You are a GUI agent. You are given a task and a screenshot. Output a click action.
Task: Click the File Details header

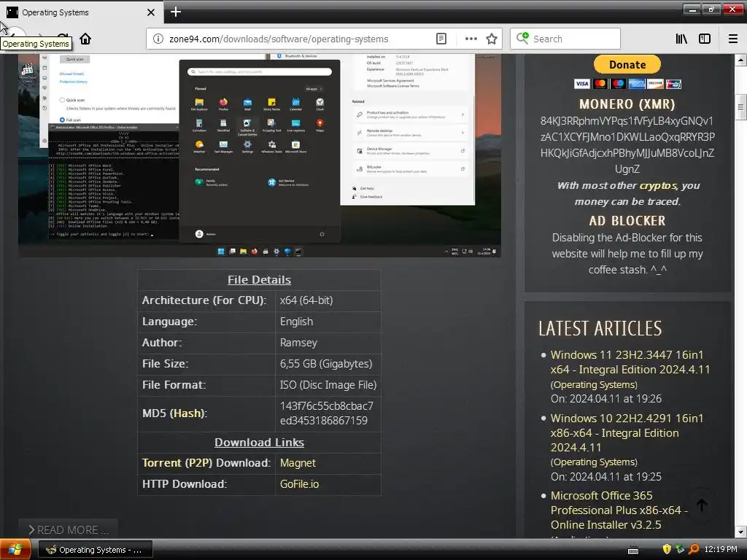tap(259, 280)
